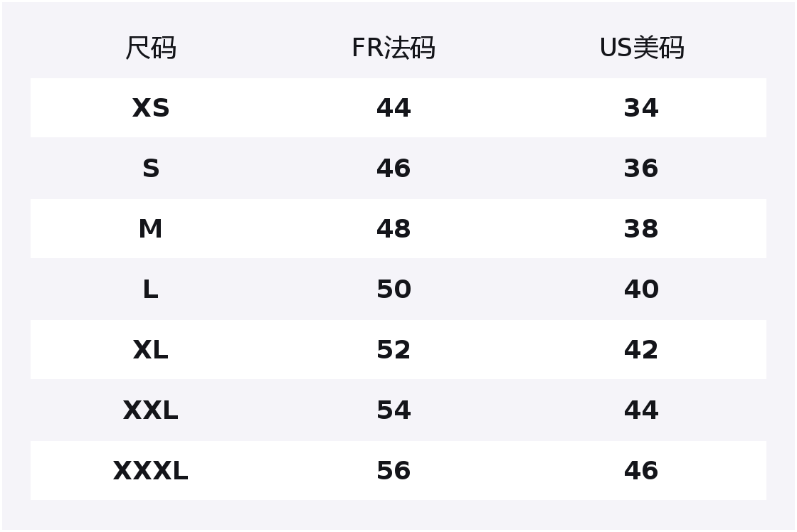Select the XL size cell
This screenshot has width=797, height=532.
(x=150, y=350)
